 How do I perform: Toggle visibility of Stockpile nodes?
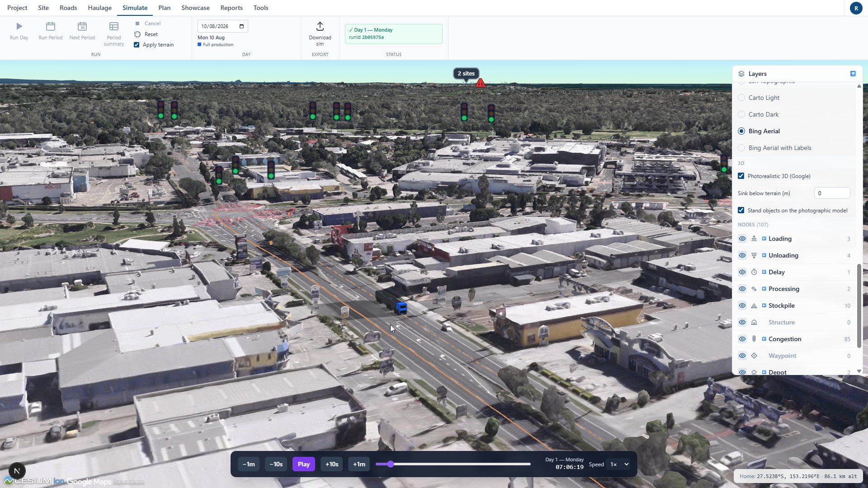742,305
